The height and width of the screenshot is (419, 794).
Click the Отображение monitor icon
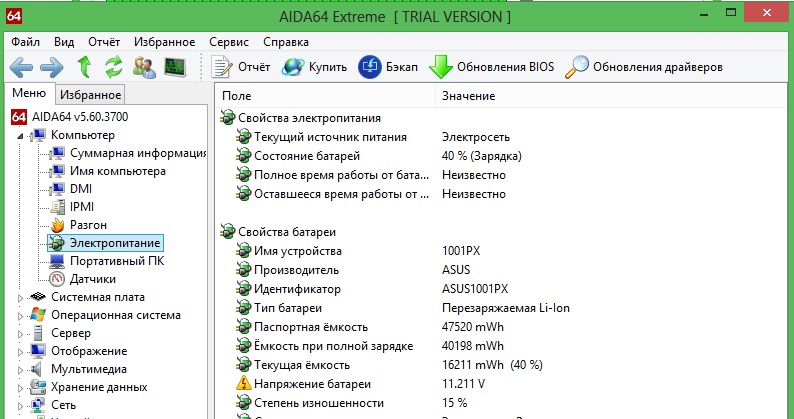pyautogui.click(x=38, y=351)
